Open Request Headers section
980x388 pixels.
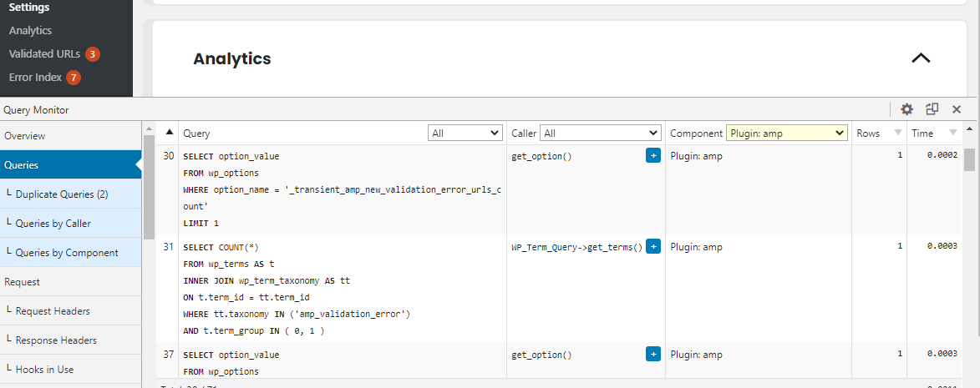pyautogui.click(x=71, y=310)
